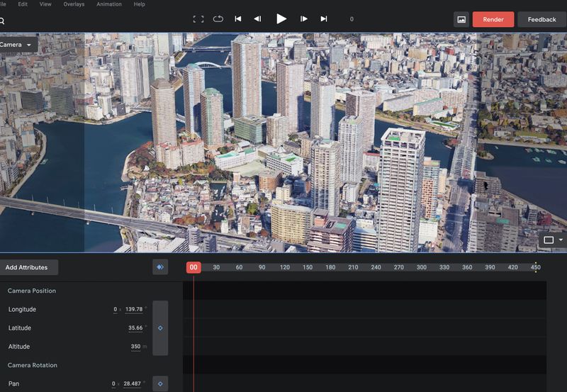The width and height of the screenshot is (567, 392).
Task: Open the Camera view dropdown
Action: (x=18, y=45)
